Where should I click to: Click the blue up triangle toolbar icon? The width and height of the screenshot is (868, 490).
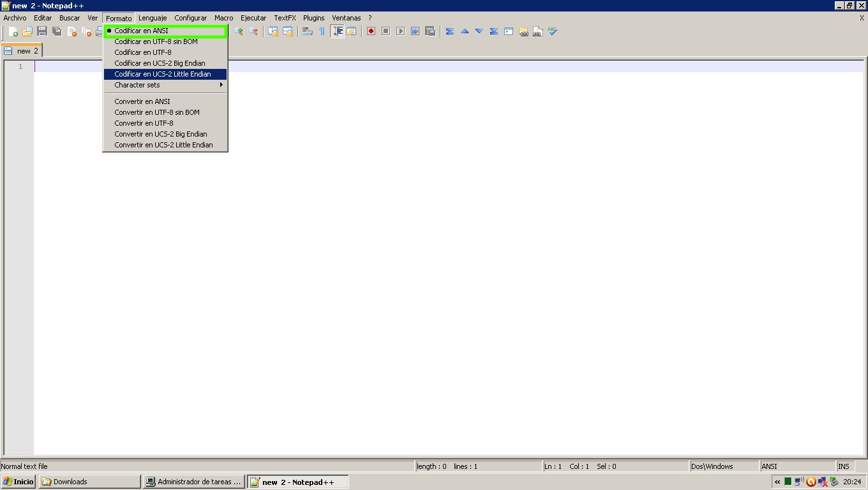click(465, 31)
